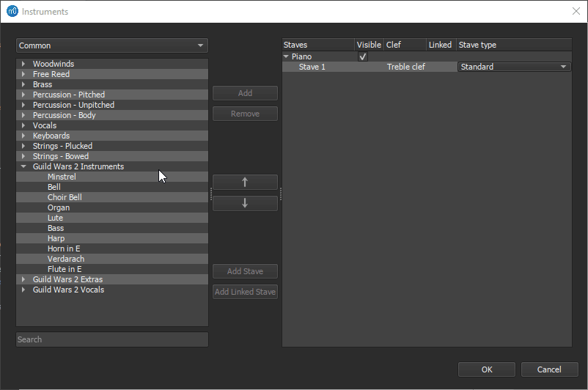
Task: Close the Instruments dialog
Action: click(576, 11)
